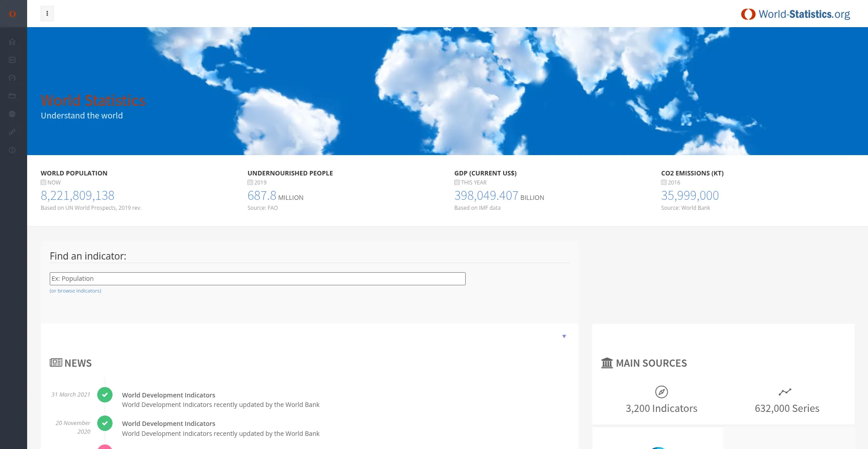Click the world population figure 8,221,809,138

[x=77, y=195]
